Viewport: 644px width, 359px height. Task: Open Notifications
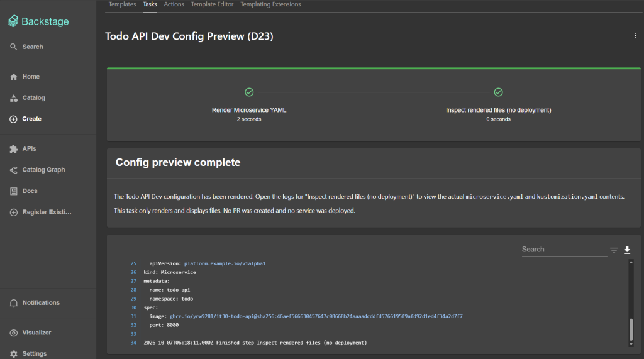35,302
